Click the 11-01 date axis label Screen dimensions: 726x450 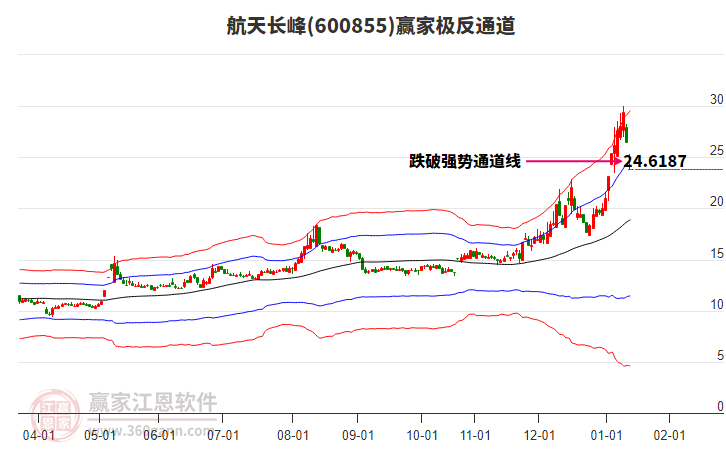point(475,436)
